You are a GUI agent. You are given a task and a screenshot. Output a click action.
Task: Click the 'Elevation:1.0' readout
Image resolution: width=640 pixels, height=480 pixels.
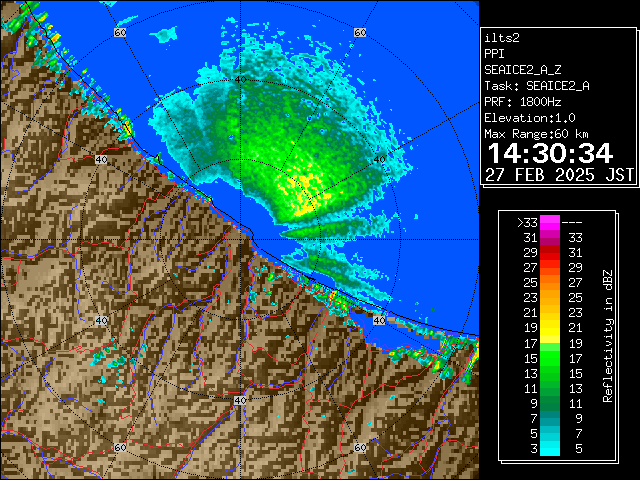point(530,118)
